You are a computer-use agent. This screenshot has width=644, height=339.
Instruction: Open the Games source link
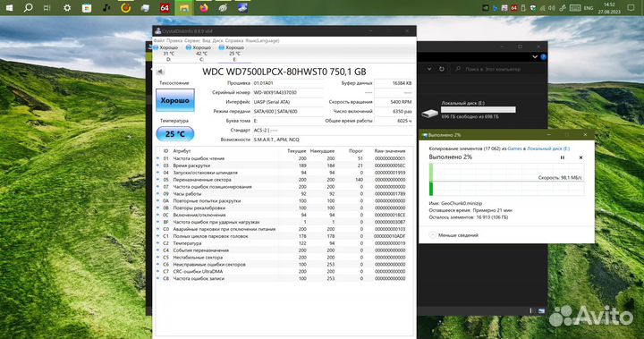click(x=514, y=148)
